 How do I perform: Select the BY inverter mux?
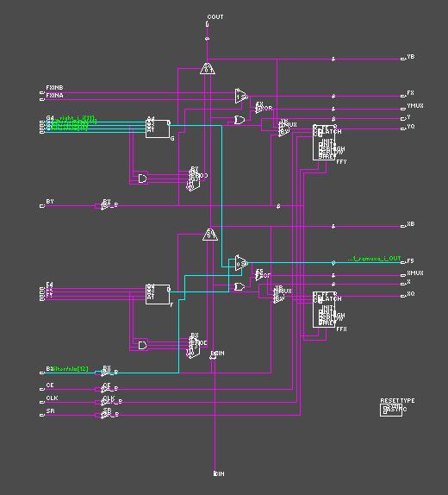coord(104,205)
